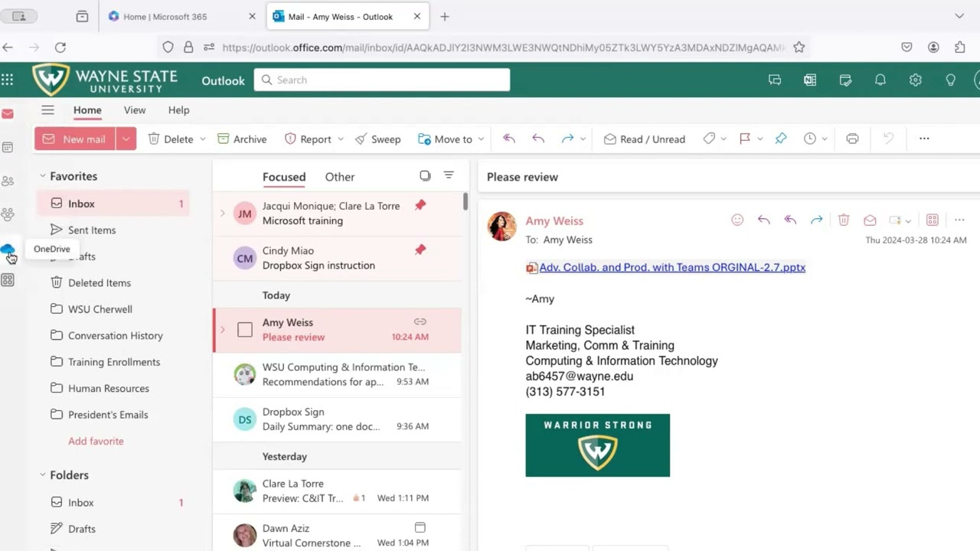Open Move to dropdown arrow

click(481, 139)
